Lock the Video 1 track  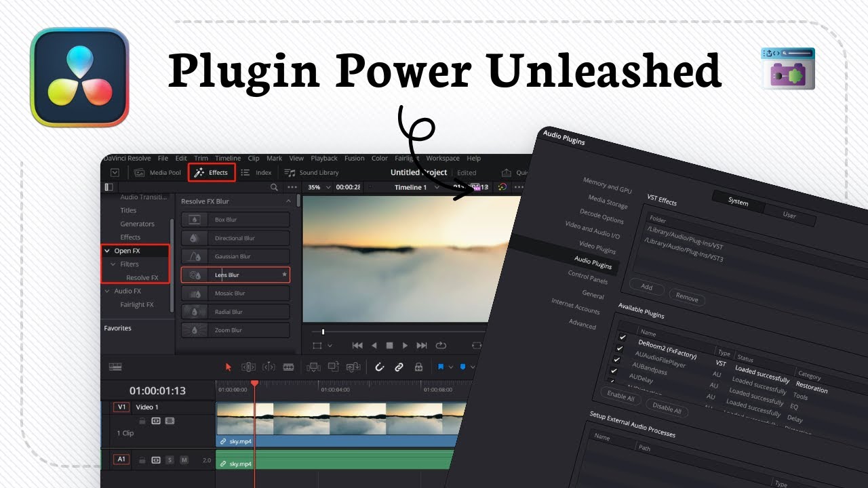[x=142, y=421]
